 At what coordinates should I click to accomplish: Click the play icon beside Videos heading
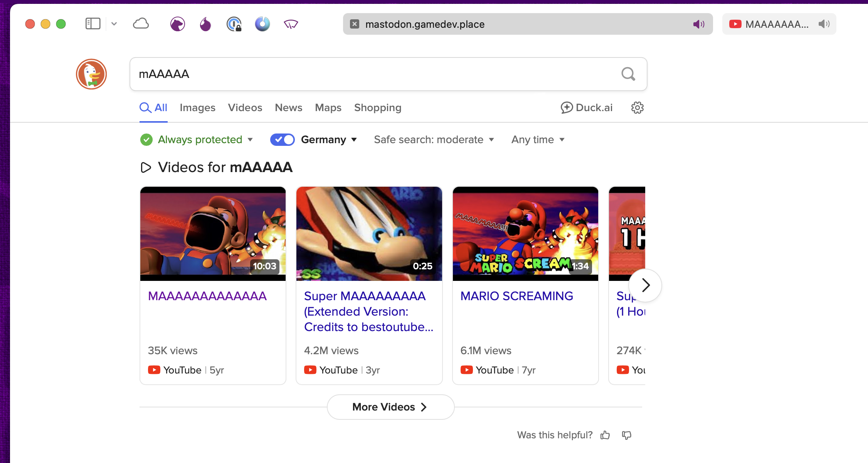(x=146, y=167)
